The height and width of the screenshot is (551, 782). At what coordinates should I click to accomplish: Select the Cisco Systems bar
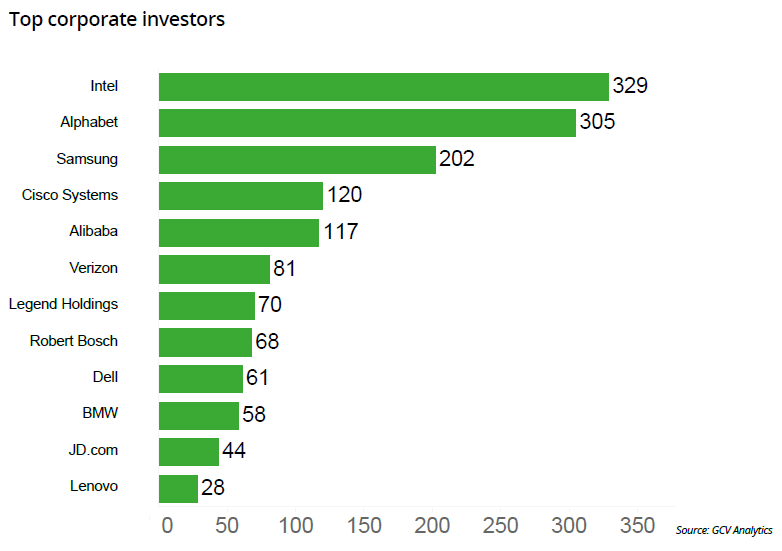[241, 195]
